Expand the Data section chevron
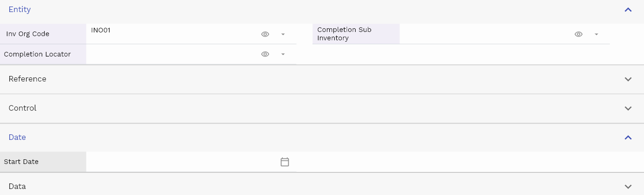 628,187
